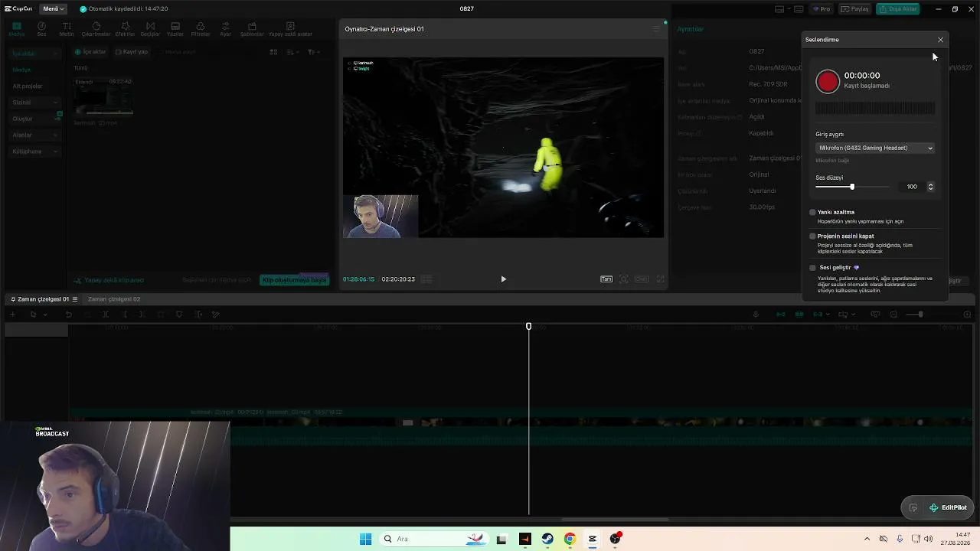
Task: Open the Filtreler filters panel
Action: (200, 29)
